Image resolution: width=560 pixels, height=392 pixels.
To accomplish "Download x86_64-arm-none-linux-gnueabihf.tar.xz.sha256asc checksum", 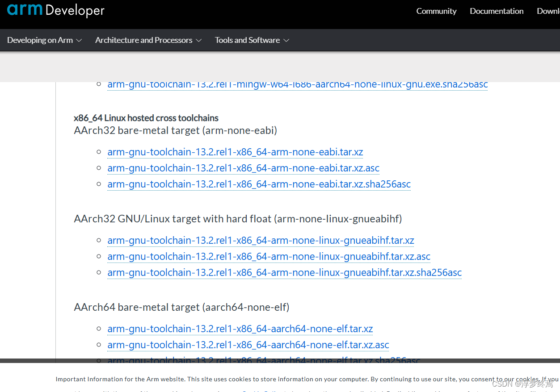I will coord(284,272).
